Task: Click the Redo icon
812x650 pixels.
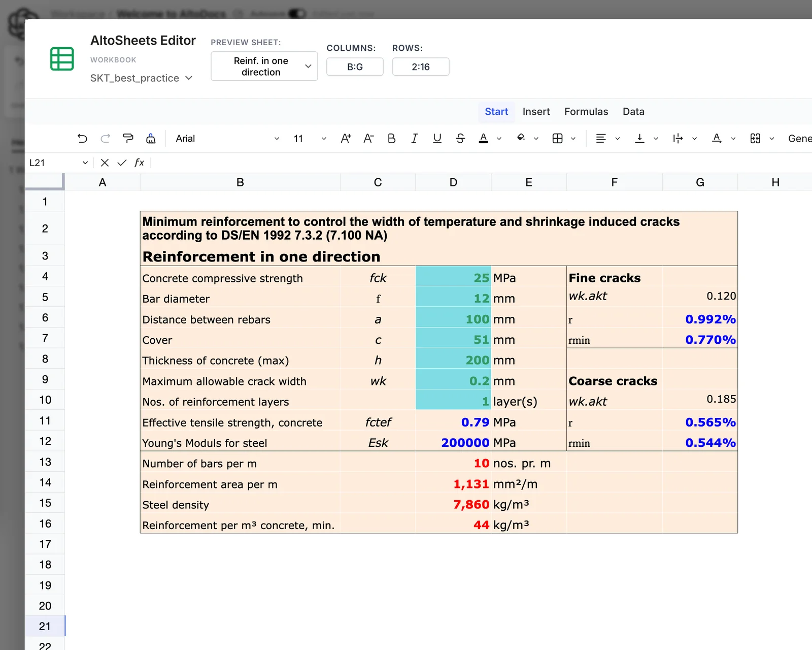Action: tap(105, 139)
